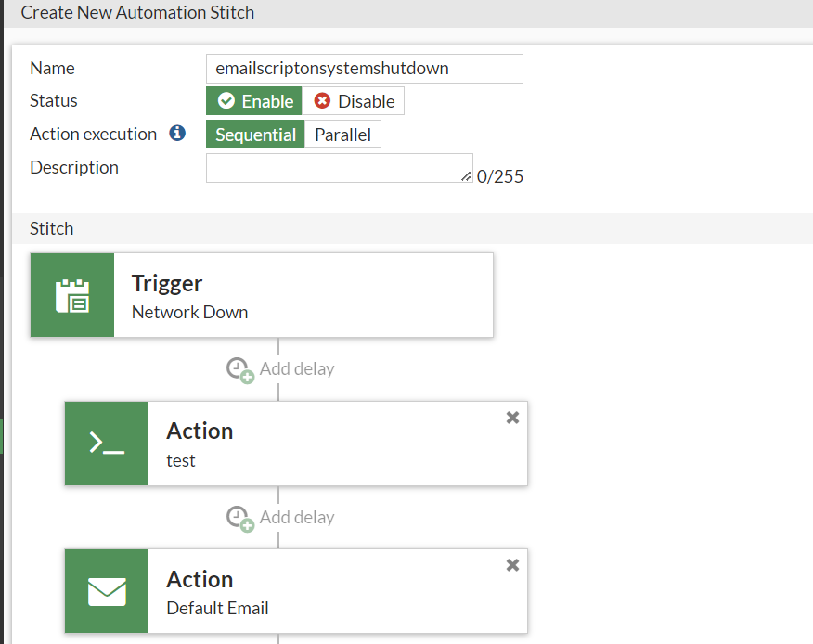
Task: Open the Network Down trigger card
Action: 303,295
